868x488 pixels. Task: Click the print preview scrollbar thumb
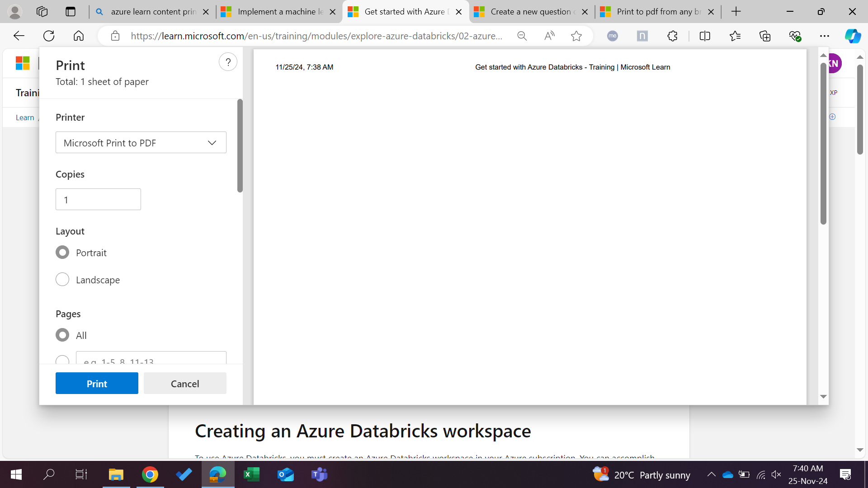(823, 144)
